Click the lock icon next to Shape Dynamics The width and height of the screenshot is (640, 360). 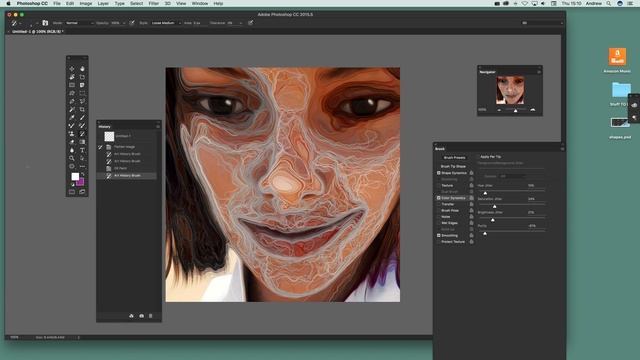pos(471,173)
